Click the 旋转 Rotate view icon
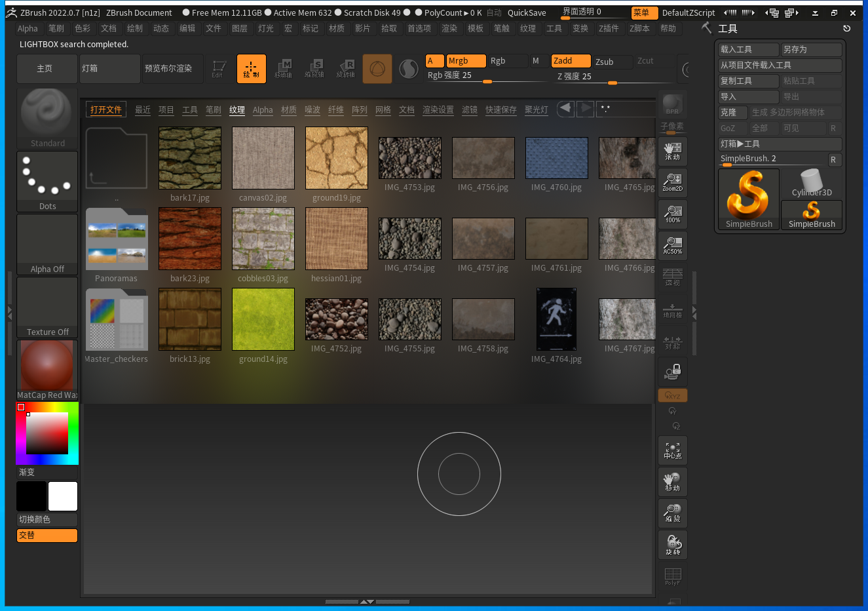The image size is (868, 611). (x=673, y=545)
